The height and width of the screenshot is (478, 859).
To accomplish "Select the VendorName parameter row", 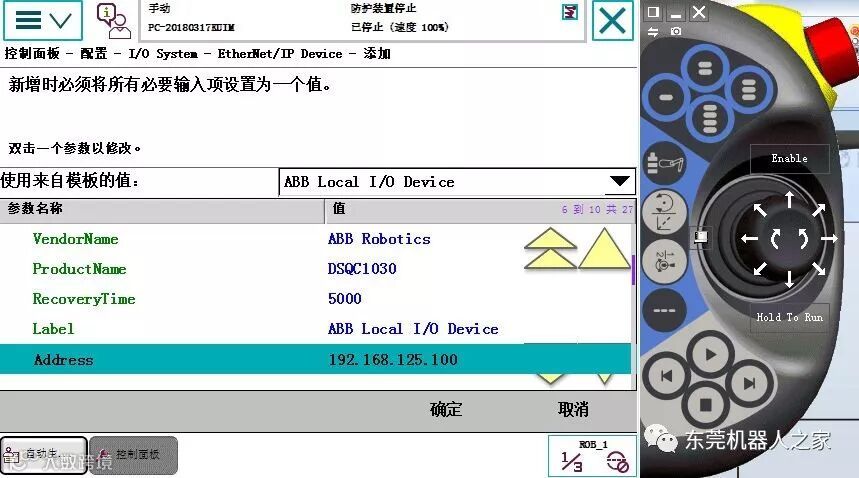I will (315, 239).
